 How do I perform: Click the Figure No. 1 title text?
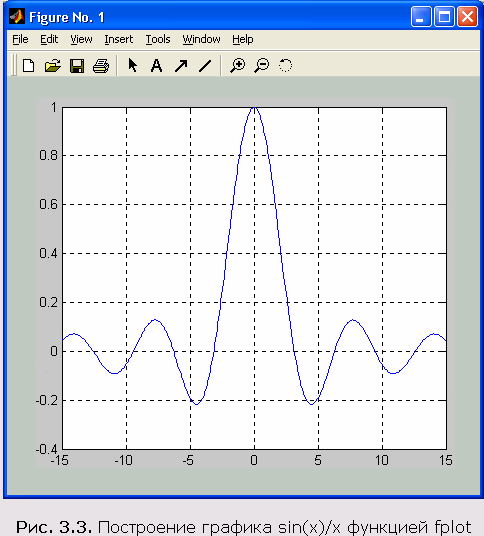(67, 17)
